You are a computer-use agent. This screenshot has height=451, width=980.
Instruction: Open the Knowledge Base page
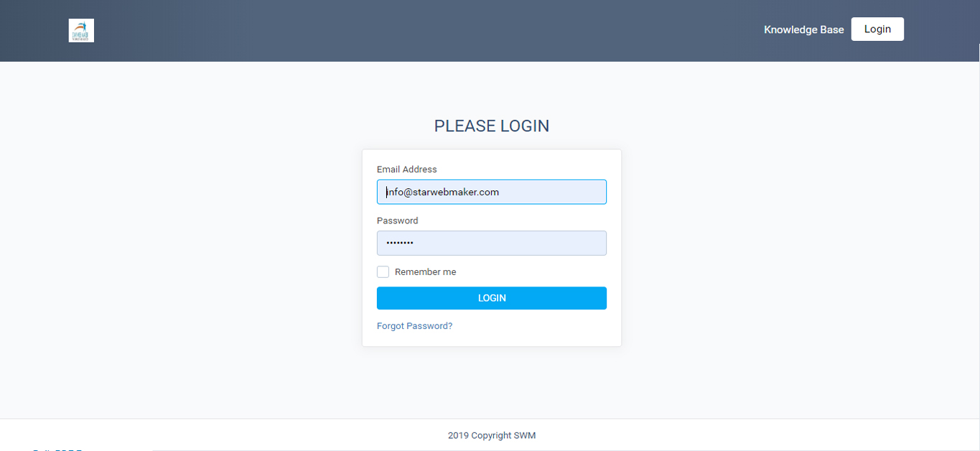coord(803,29)
